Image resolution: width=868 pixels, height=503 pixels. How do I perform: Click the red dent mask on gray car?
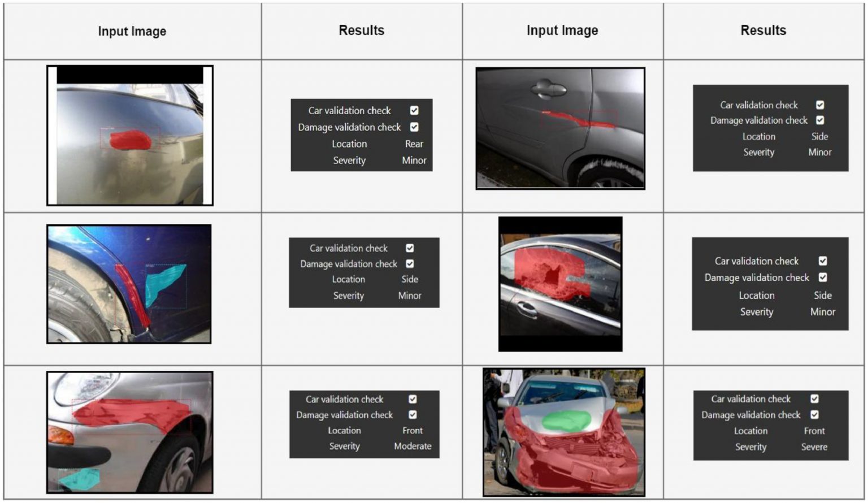(x=131, y=140)
